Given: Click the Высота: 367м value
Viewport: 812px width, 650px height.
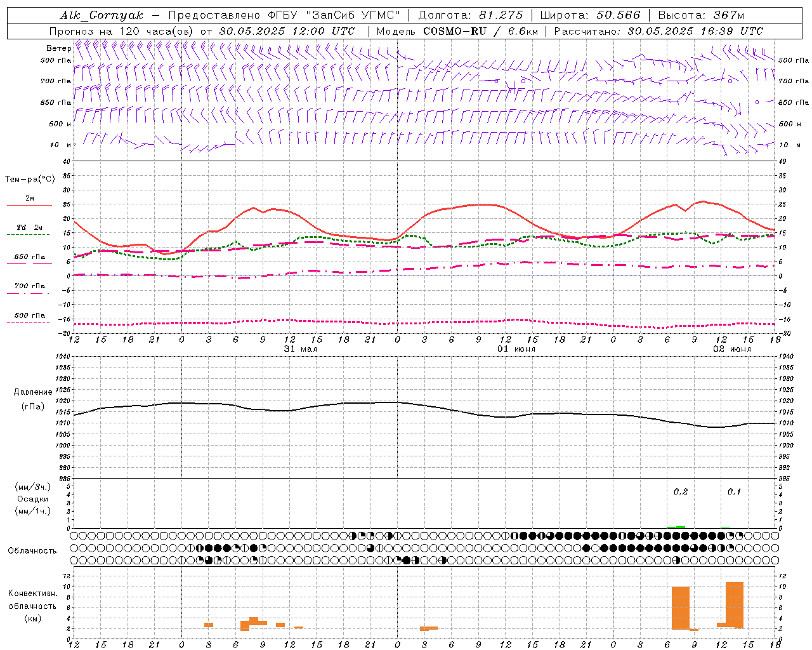Looking at the screenshot, I should pos(701,15).
